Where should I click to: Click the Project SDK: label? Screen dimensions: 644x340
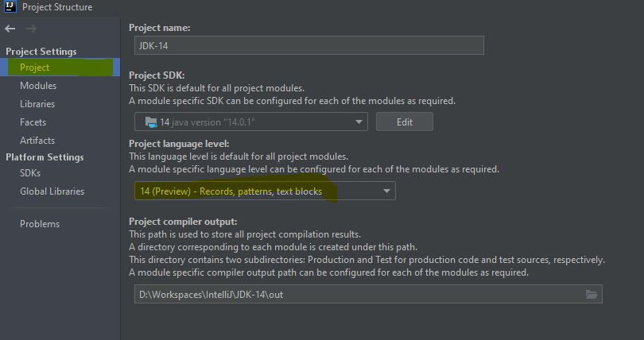click(x=157, y=75)
